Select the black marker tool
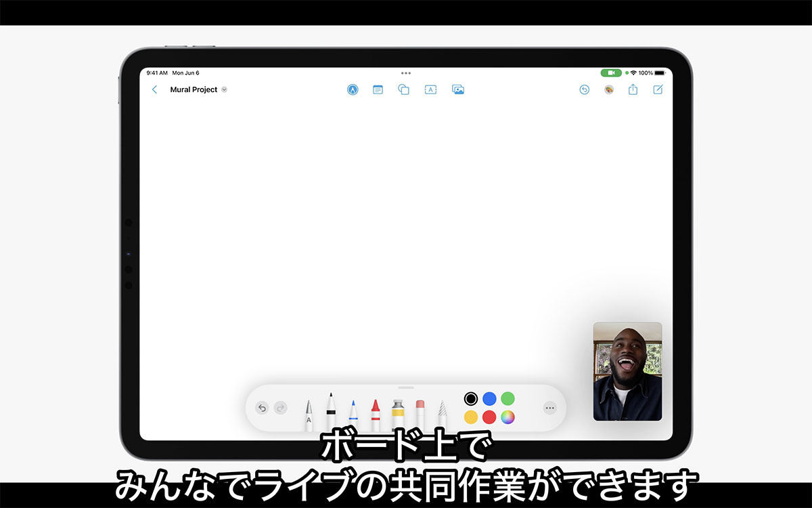The width and height of the screenshot is (812, 508). (331, 412)
